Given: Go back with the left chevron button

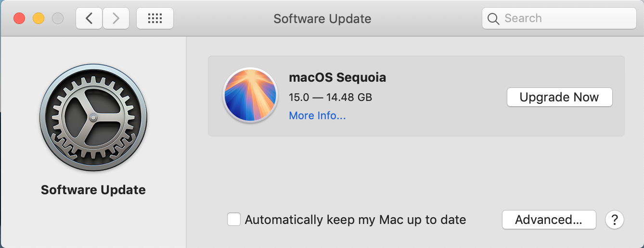Looking at the screenshot, I should coord(89,19).
